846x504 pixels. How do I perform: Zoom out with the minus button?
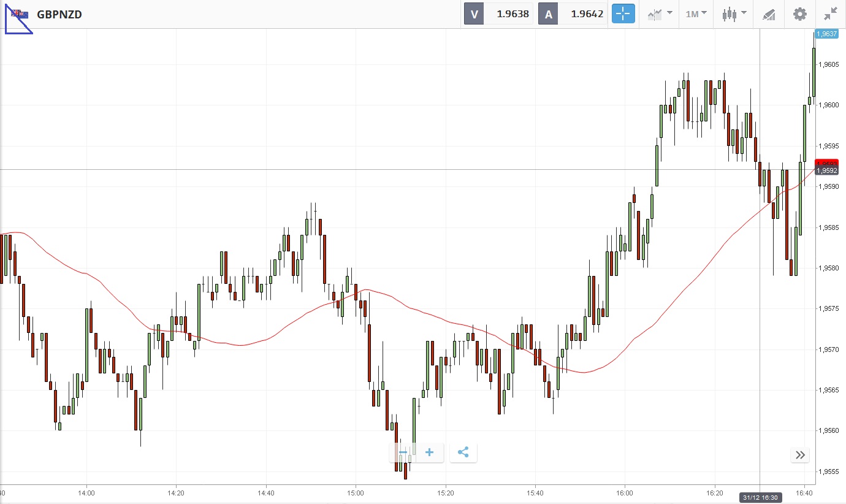click(x=403, y=452)
